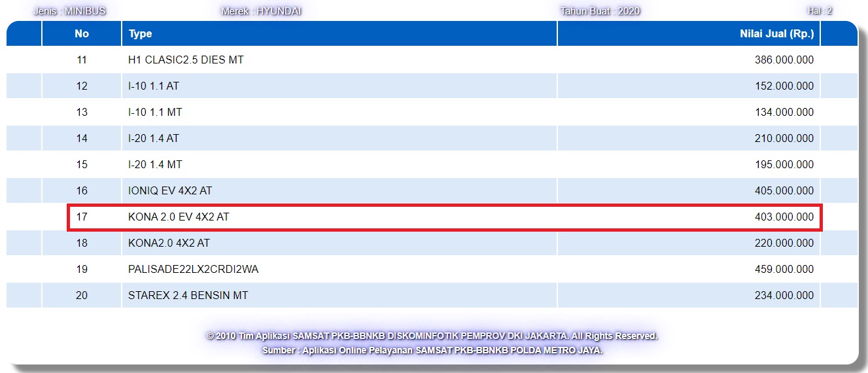The width and height of the screenshot is (868, 373).
Task: Click value 152.000.000
Action: (x=784, y=86)
